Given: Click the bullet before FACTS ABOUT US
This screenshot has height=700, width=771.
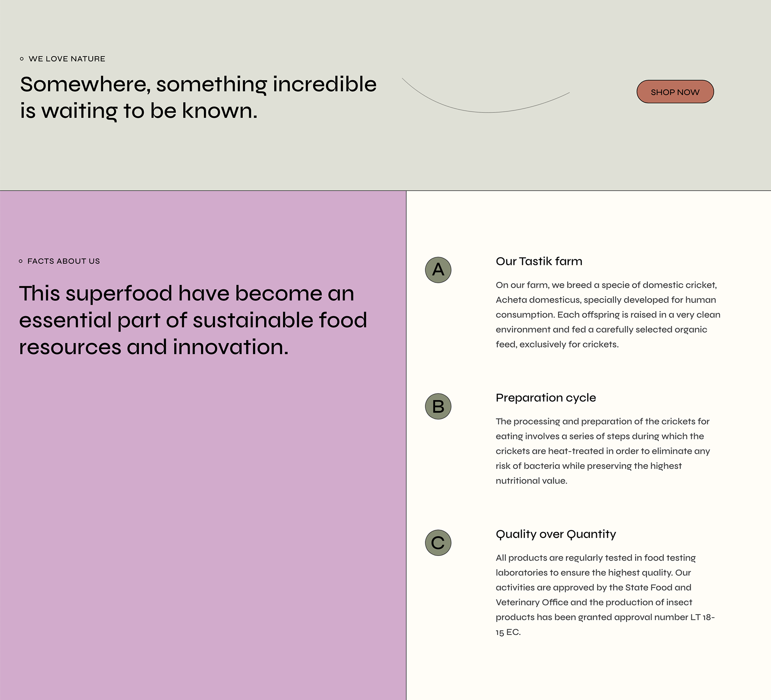Looking at the screenshot, I should (x=21, y=261).
